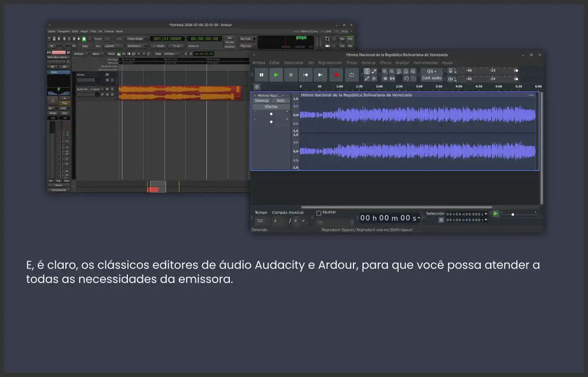Open the time display format dropdown arrow

click(419, 218)
